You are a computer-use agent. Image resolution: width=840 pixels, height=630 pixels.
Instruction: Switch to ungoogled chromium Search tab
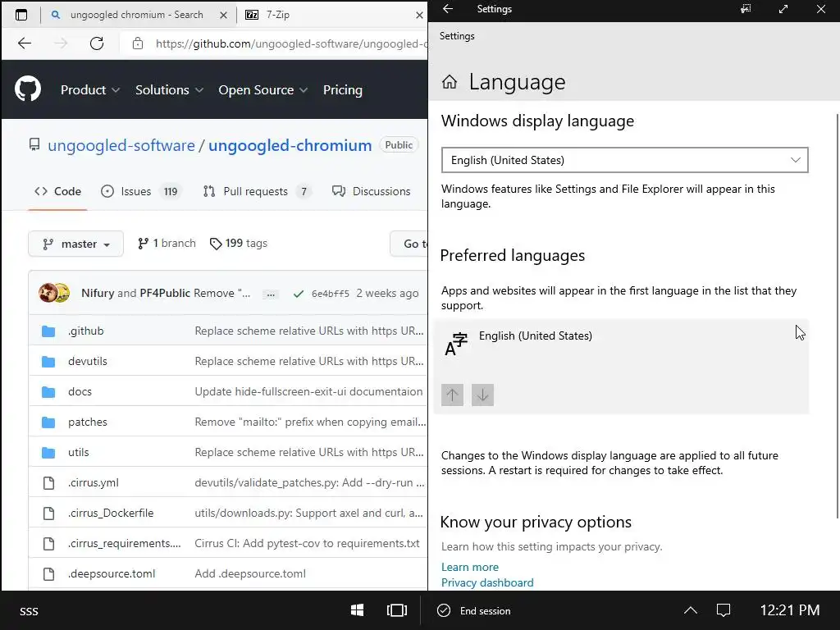(137, 15)
